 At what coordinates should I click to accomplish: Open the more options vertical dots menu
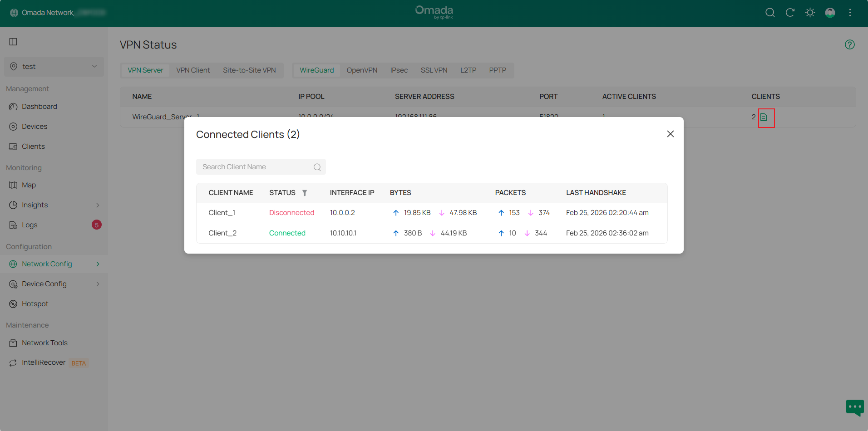(850, 12)
